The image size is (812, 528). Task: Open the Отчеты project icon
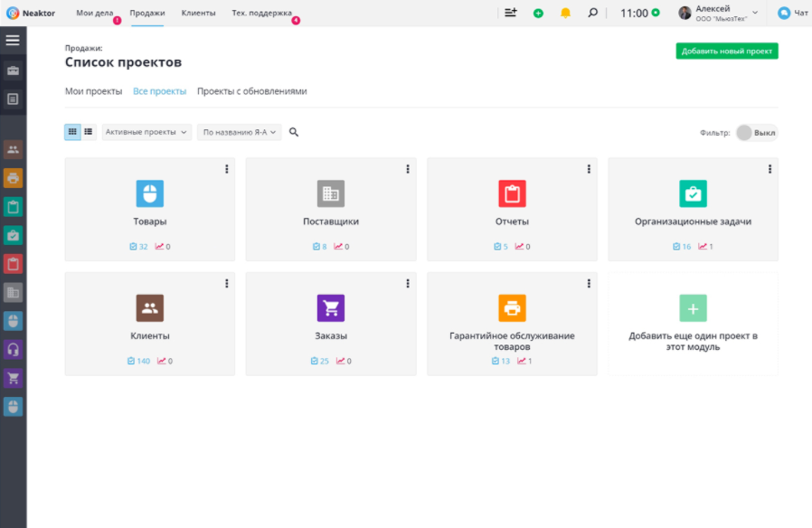click(x=512, y=193)
